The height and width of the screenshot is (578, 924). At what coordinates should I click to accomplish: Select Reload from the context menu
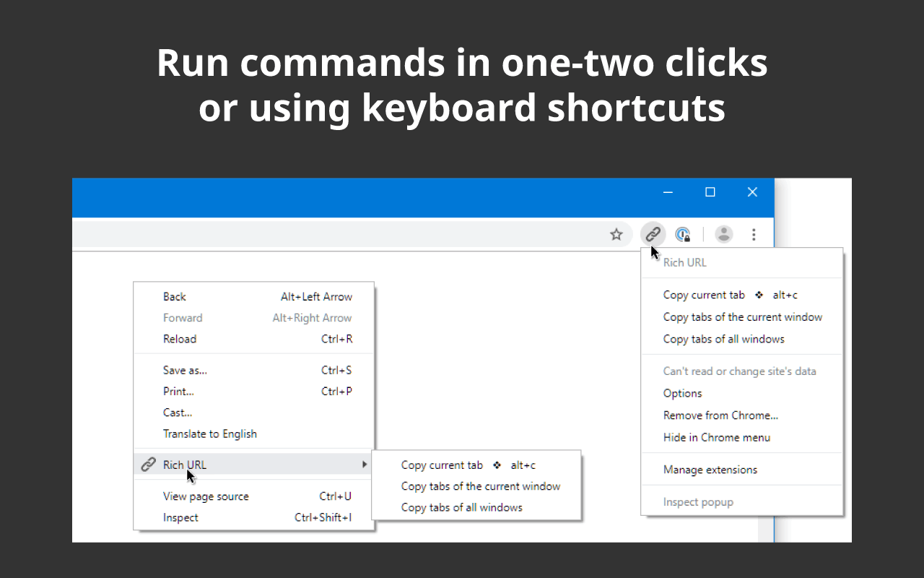(253, 339)
